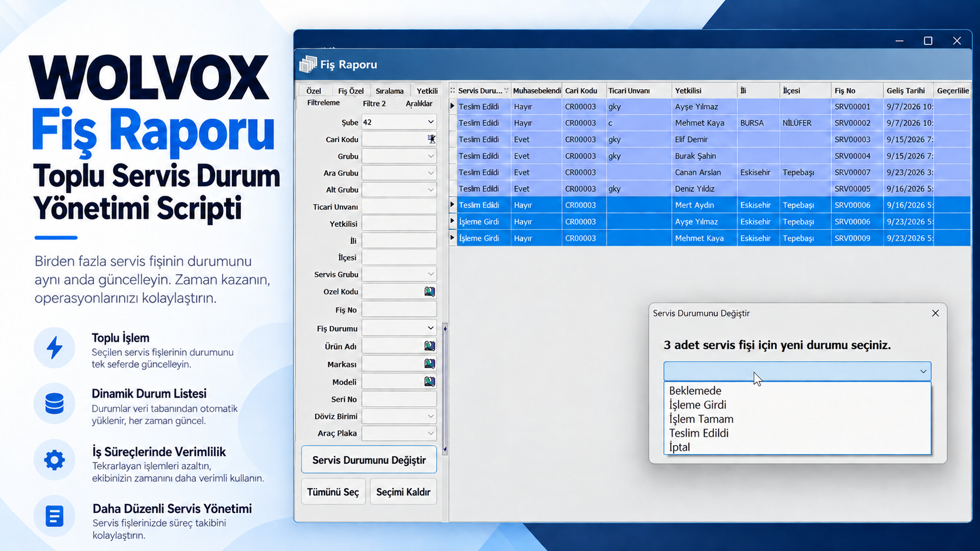Close the Servis Durumunu Değiştir dialog
980x551 pixels.
pos(935,313)
